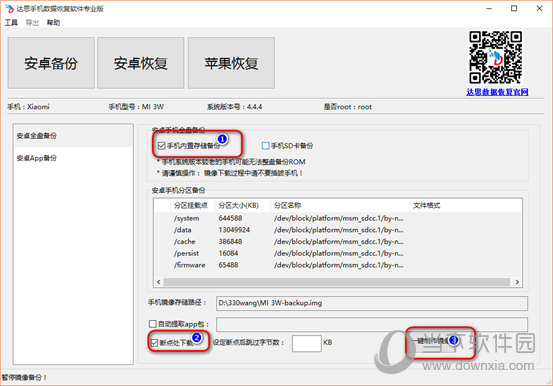Click the app package path field
Viewport: 553px width, 386px height.
coord(372,324)
